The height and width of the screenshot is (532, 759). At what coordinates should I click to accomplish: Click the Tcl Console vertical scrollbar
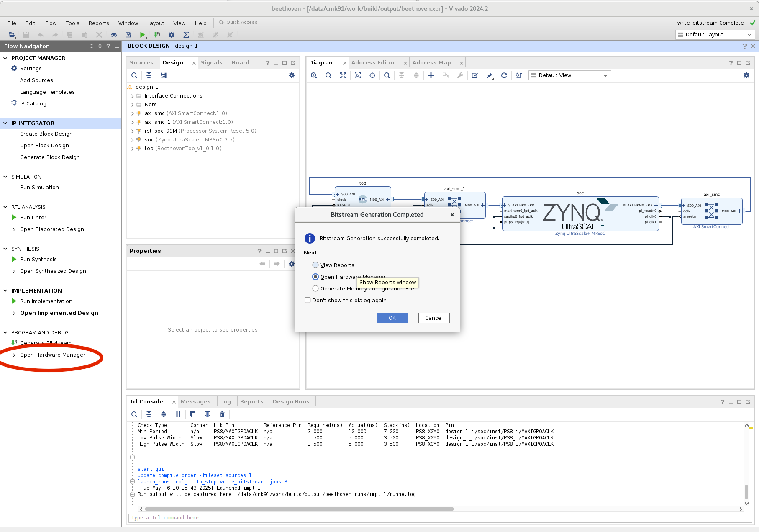pyautogui.click(x=746, y=492)
